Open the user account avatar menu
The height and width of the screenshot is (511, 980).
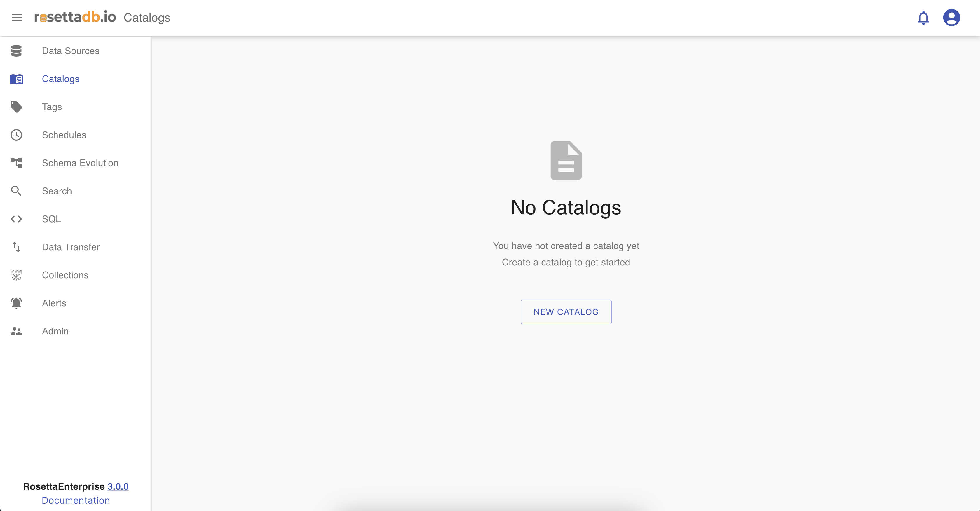coord(951,18)
